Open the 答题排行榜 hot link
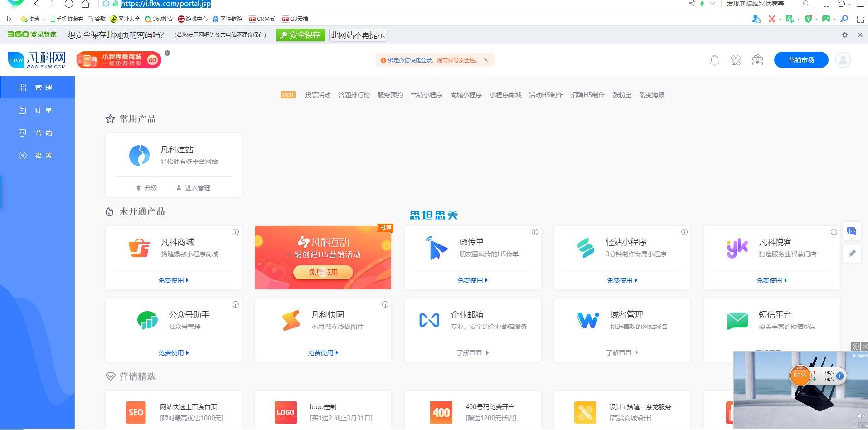This screenshot has height=430, width=868. click(x=354, y=95)
